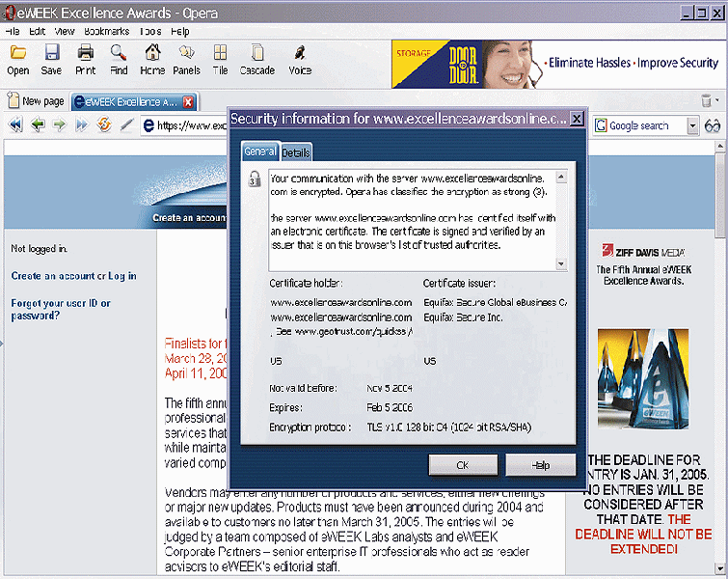The image size is (728, 579).
Task: Click the TLS v1.0 encryption protocol value
Action: 449,427
